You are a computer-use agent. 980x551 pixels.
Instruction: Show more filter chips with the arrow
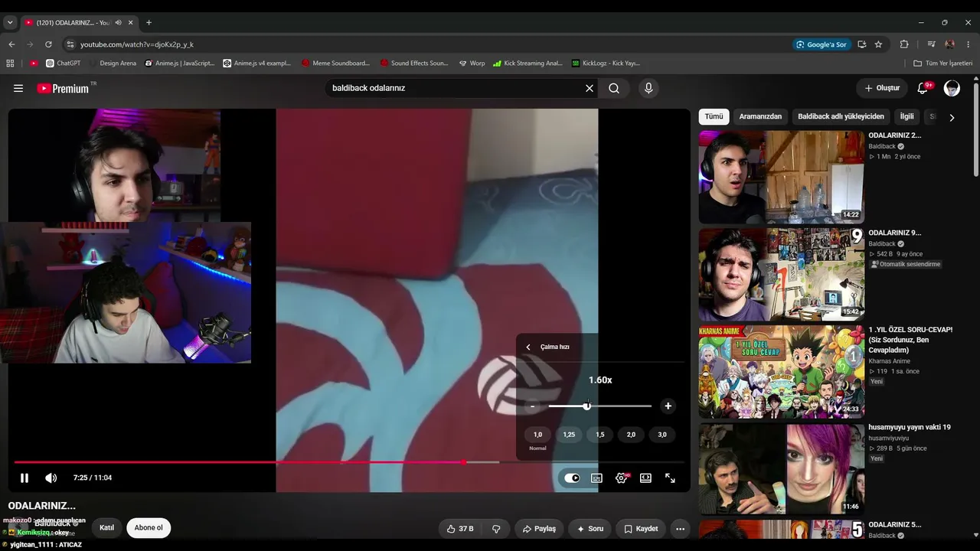tap(952, 117)
